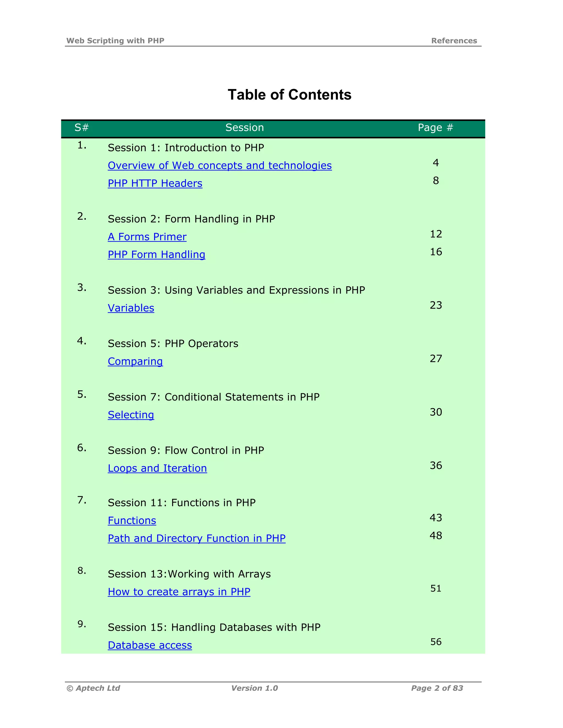
Task: Follow How to create arrays in PHP
Action: pyautogui.click(x=179, y=592)
